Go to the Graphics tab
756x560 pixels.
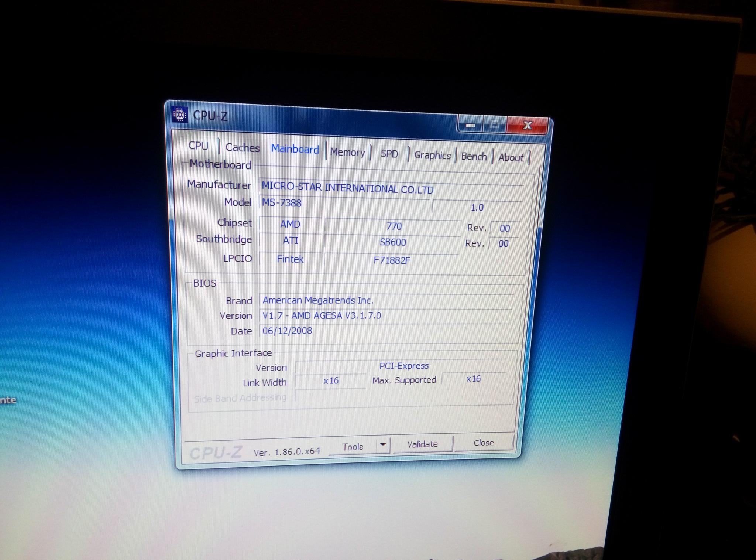432,155
